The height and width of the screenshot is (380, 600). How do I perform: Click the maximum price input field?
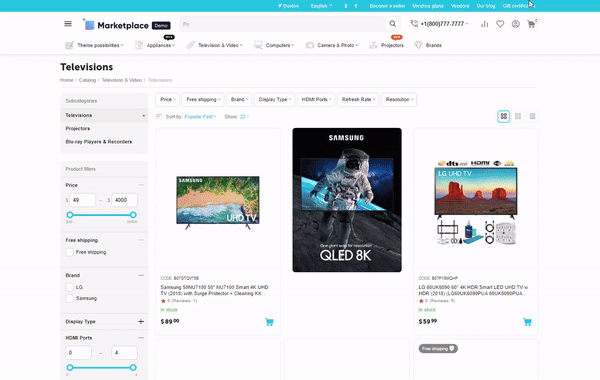[x=124, y=200]
